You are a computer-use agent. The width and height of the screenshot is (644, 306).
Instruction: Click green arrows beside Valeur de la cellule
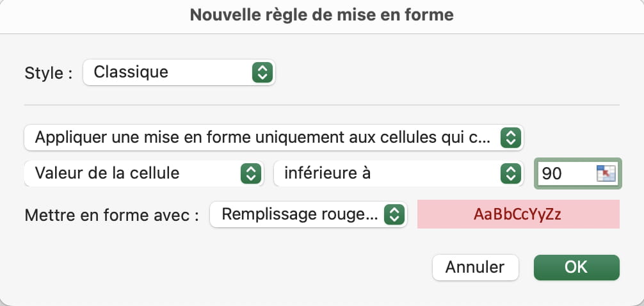click(x=250, y=173)
